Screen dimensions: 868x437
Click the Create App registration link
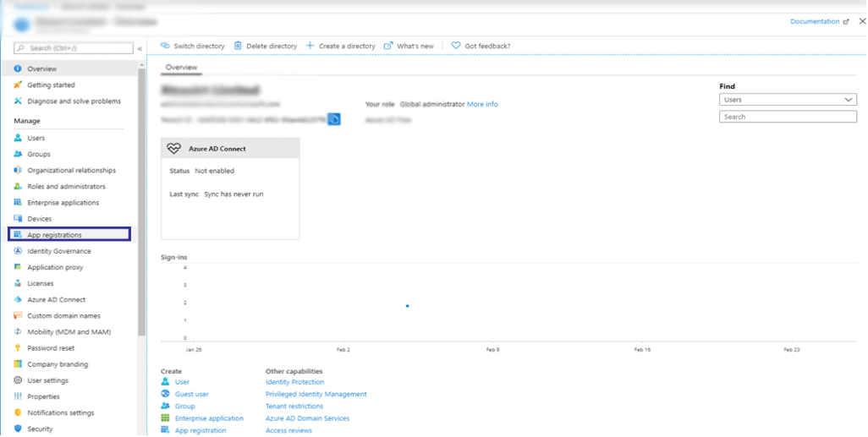coord(201,430)
